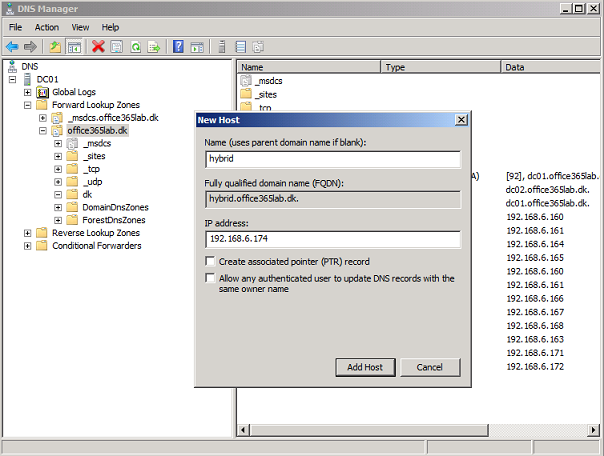This screenshot has width=604, height=456.
Task: Click the Add Host button
Action: point(365,367)
